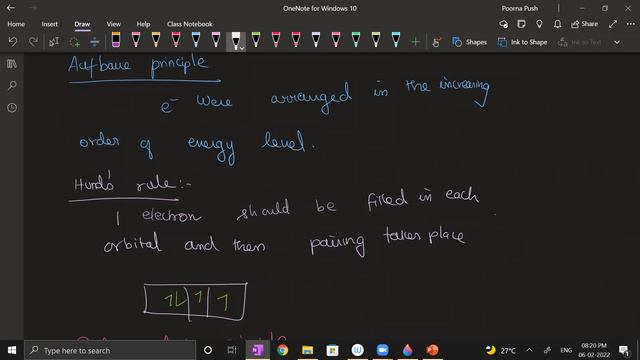Click the ENG language indicator

[566, 350]
